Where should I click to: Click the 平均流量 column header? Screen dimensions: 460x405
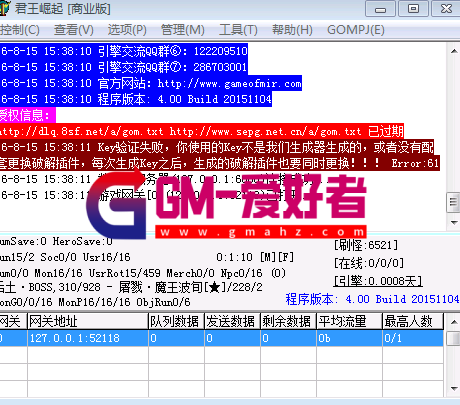pos(349,321)
